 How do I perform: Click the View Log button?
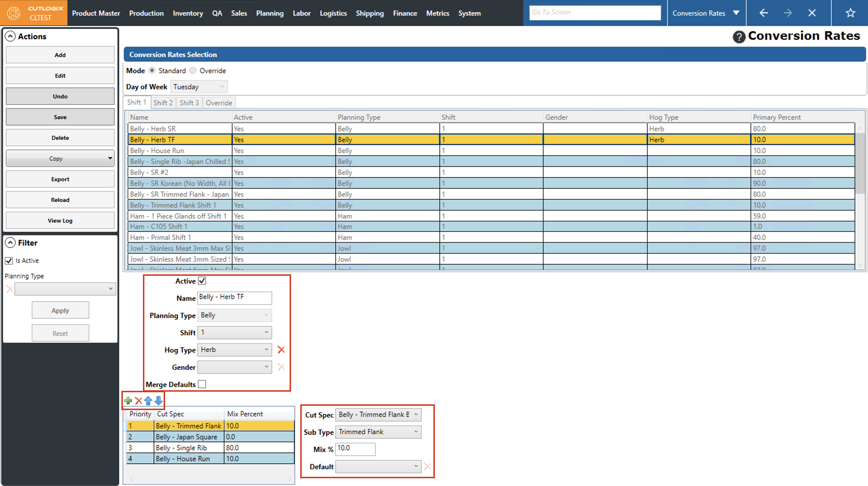point(60,220)
